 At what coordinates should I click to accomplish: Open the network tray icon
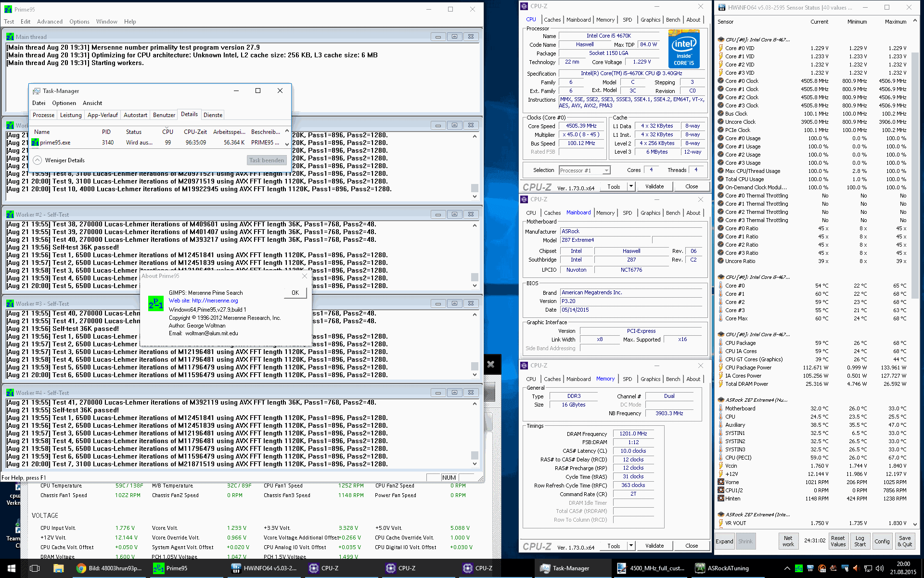(868, 568)
